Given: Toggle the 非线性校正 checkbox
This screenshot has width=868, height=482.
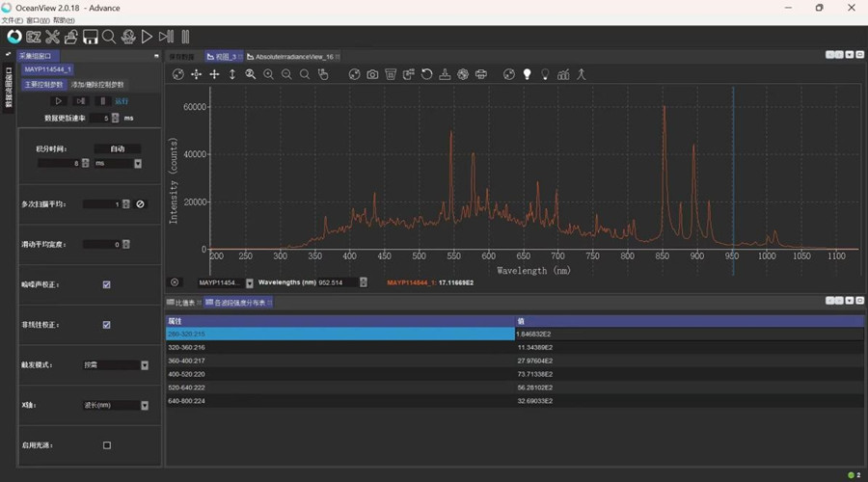Looking at the screenshot, I should tap(106, 325).
